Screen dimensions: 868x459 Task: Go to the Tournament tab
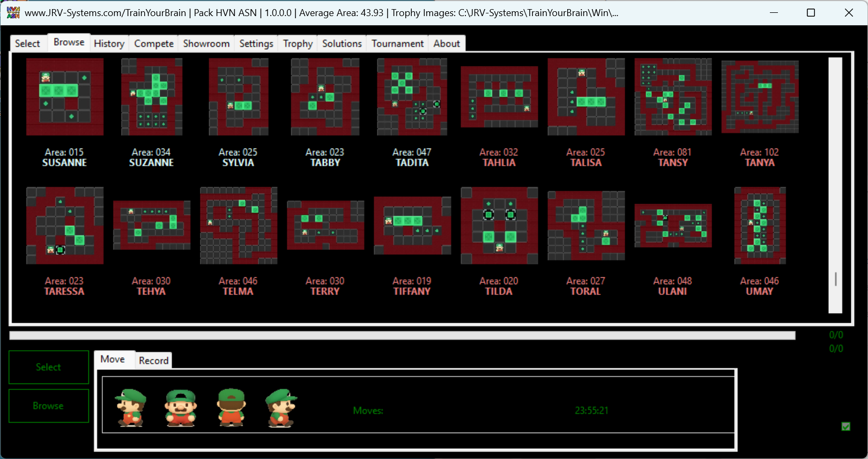(398, 43)
